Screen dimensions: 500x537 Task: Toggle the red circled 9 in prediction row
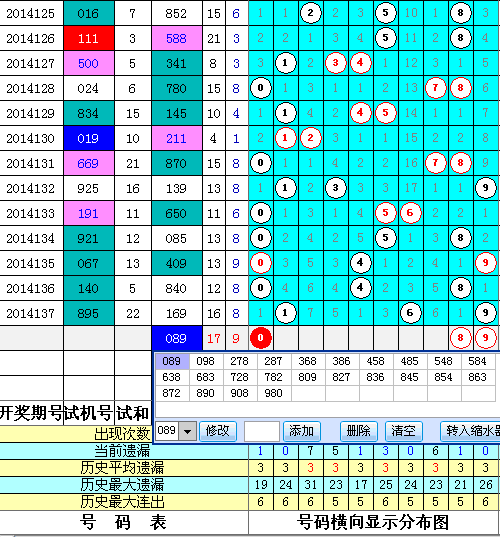coord(486,338)
